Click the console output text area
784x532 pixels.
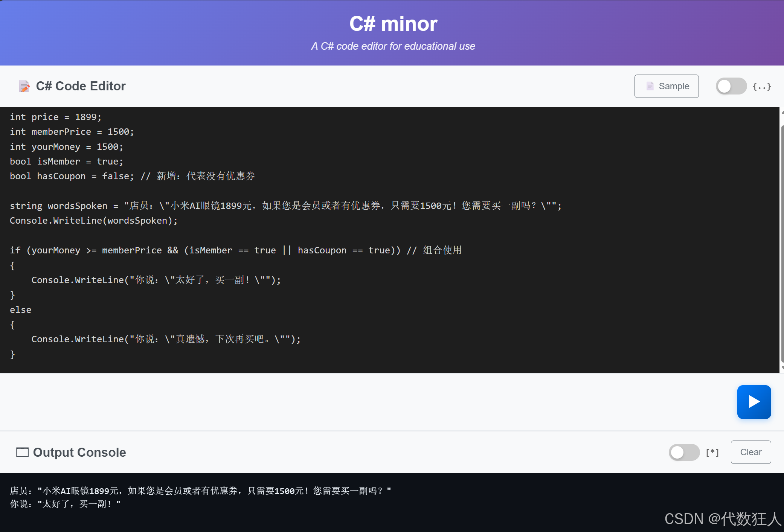[x=188, y=497]
